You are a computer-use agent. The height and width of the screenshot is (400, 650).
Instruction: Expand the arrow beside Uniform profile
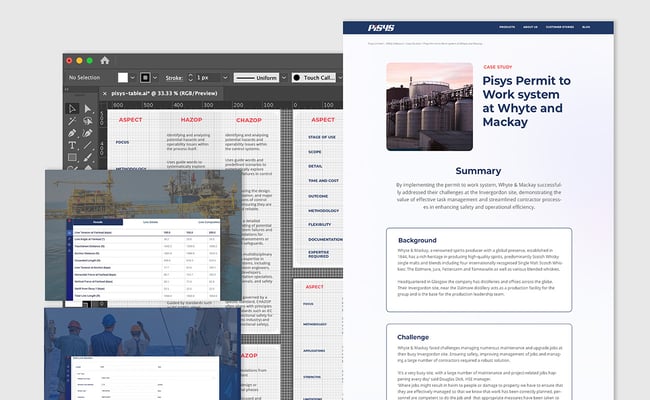click(284, 78)
